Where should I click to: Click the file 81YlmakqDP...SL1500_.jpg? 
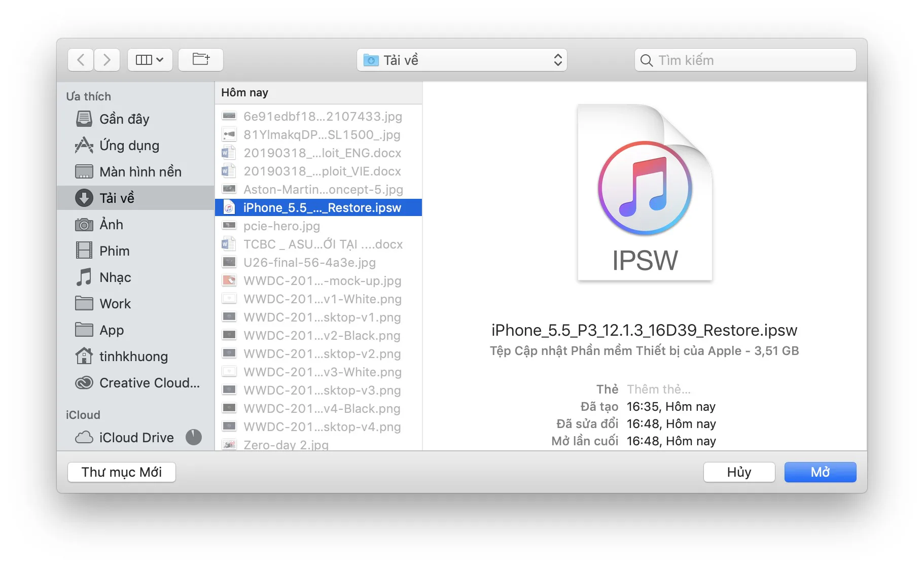pyautogui.click(x=318, y=134)
